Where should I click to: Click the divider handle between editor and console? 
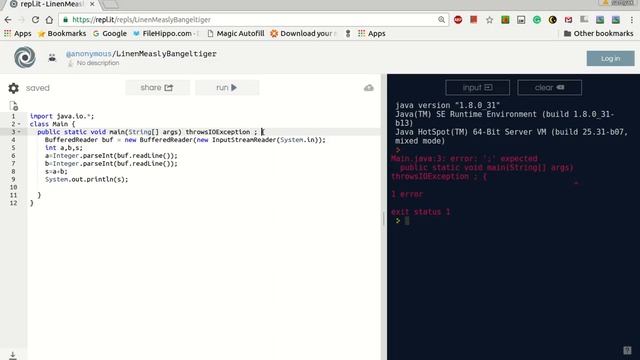(x=384, y=218)
